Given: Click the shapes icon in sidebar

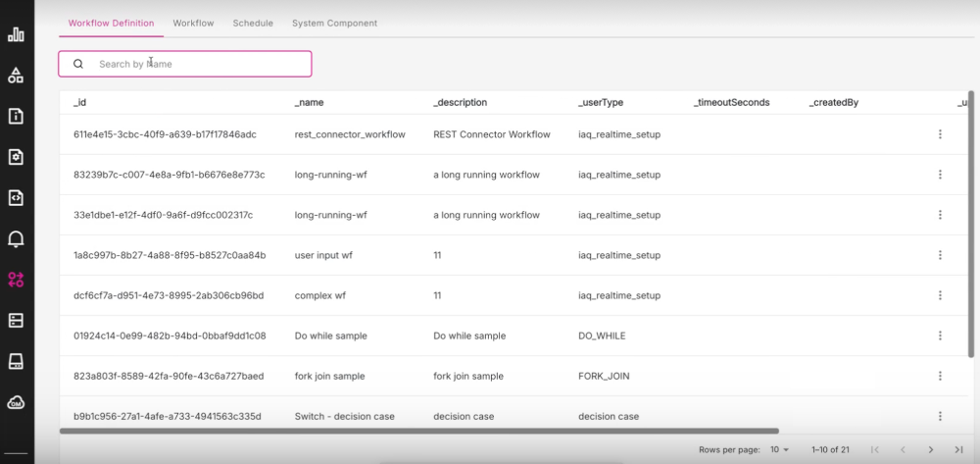Looking at the screenshot, I should [x=16, y=76].
